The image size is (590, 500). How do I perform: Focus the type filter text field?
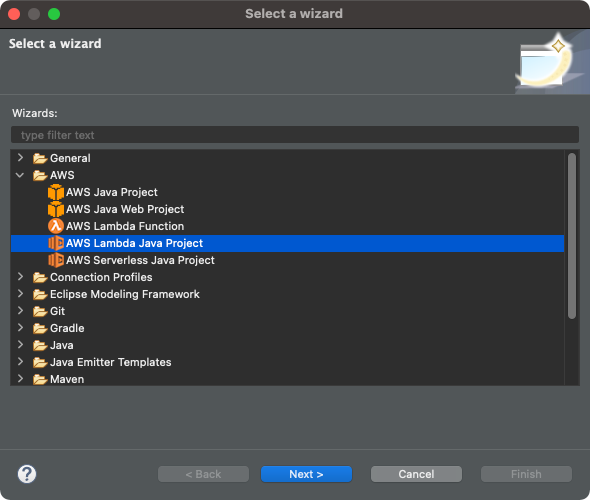point(295,135)
